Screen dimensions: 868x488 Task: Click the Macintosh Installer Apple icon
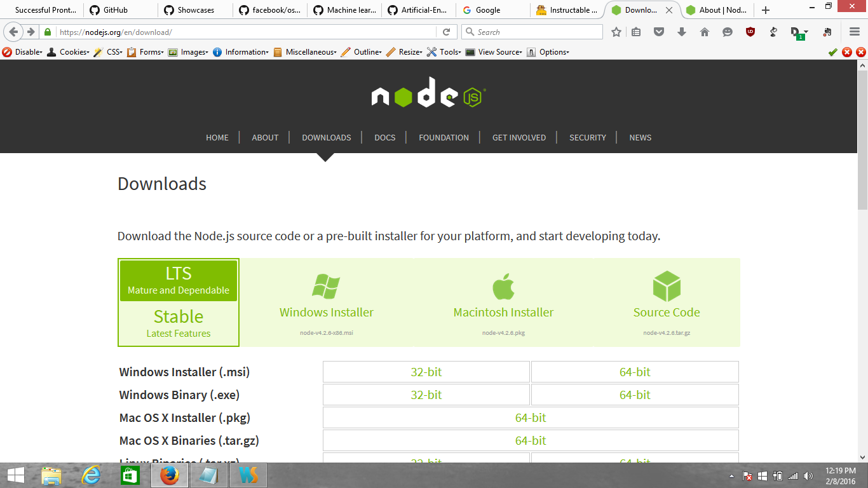tap(503, 286)
